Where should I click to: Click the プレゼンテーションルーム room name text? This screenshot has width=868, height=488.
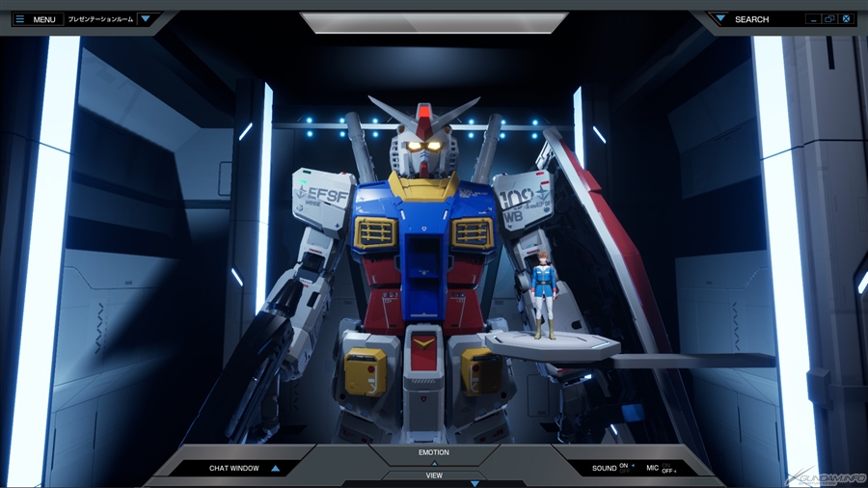100,19
